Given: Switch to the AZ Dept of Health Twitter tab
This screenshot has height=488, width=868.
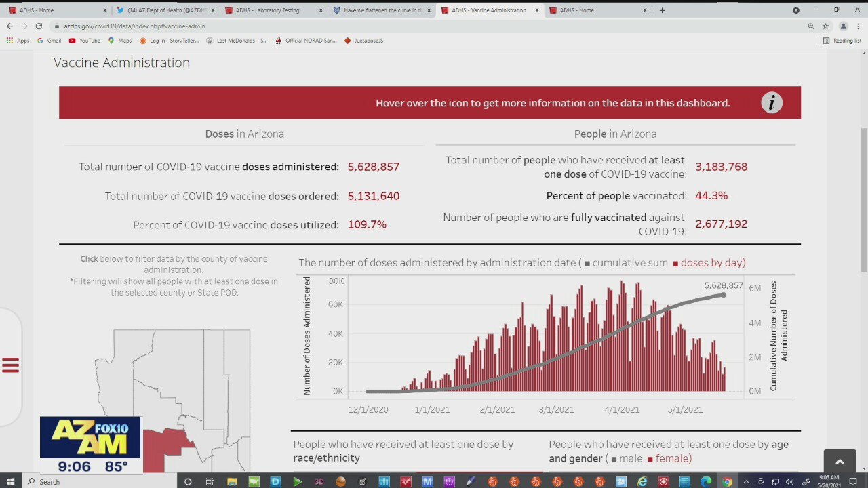Looking at the screenshot, I should [163, 10].
